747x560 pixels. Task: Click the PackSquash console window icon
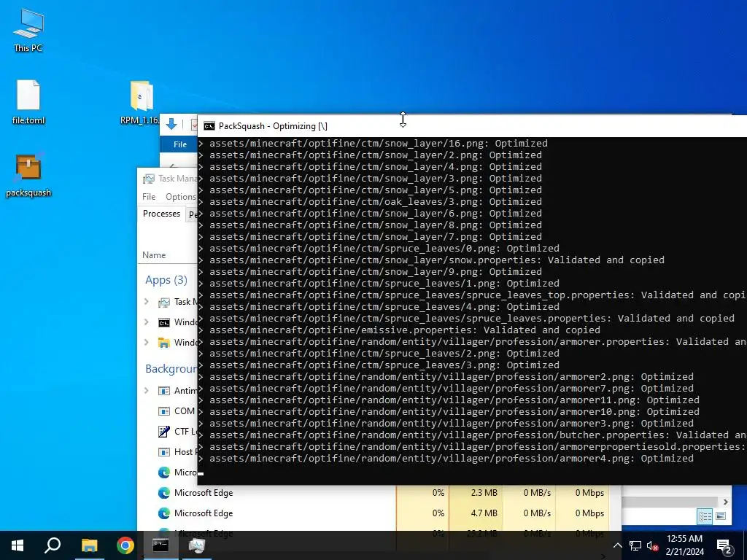(x=209, y=126)
